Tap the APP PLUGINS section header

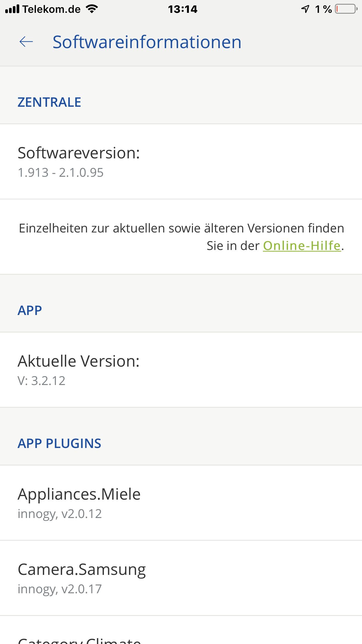(x=59, y=443)
